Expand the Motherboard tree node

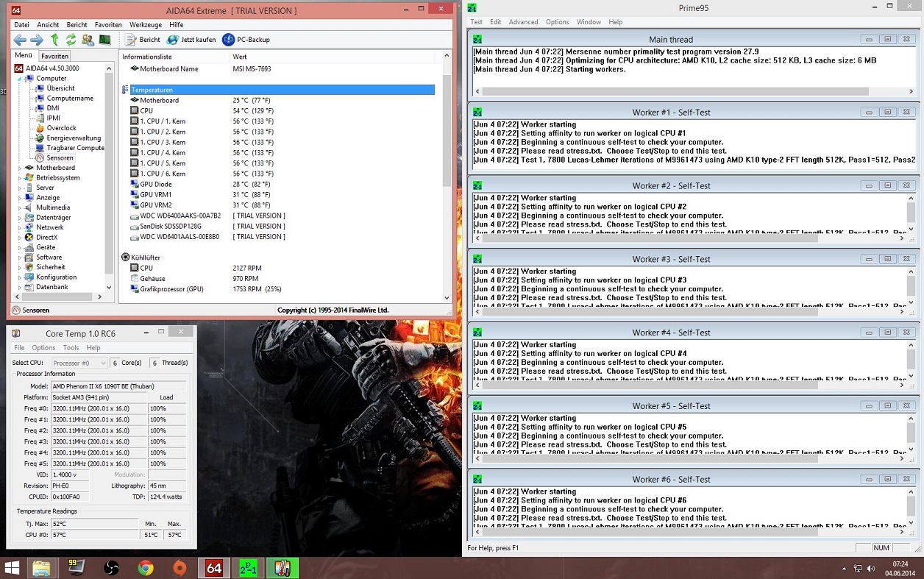coord(21,168)
